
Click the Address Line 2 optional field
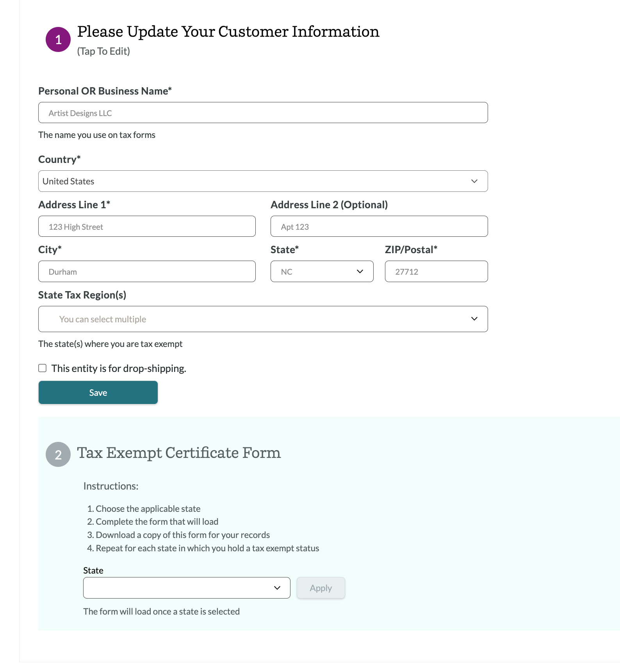point(379,227)
